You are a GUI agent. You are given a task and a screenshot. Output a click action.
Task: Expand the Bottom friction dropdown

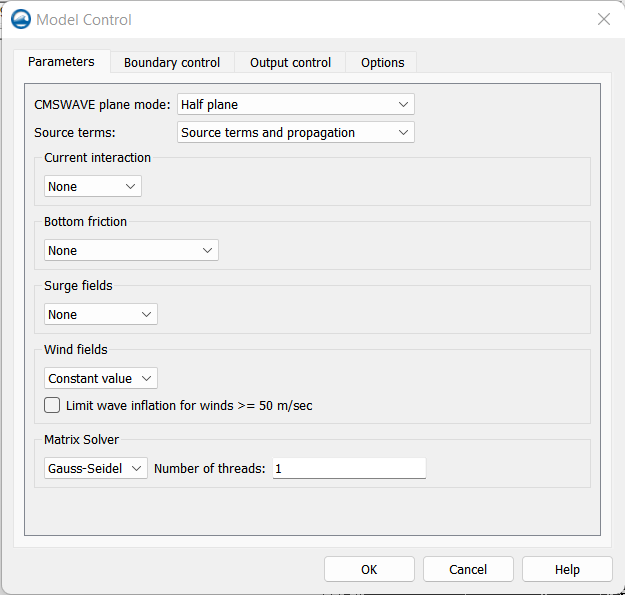[131, 250]
